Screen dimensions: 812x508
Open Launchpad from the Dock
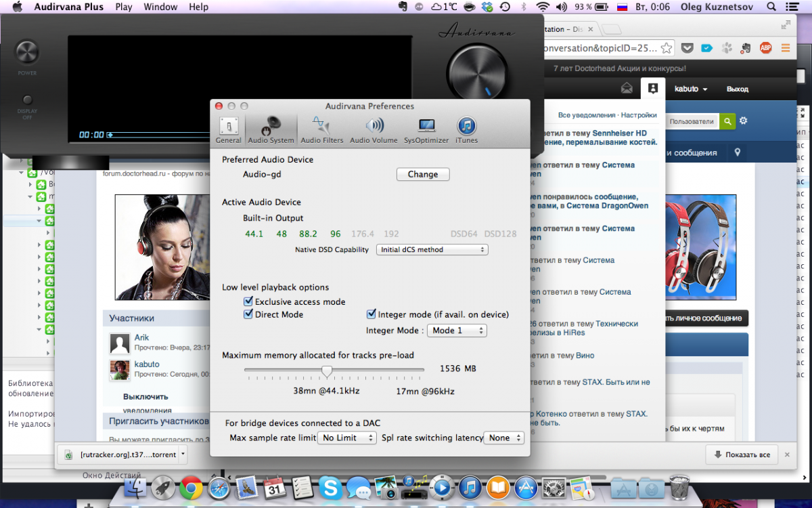164,487
